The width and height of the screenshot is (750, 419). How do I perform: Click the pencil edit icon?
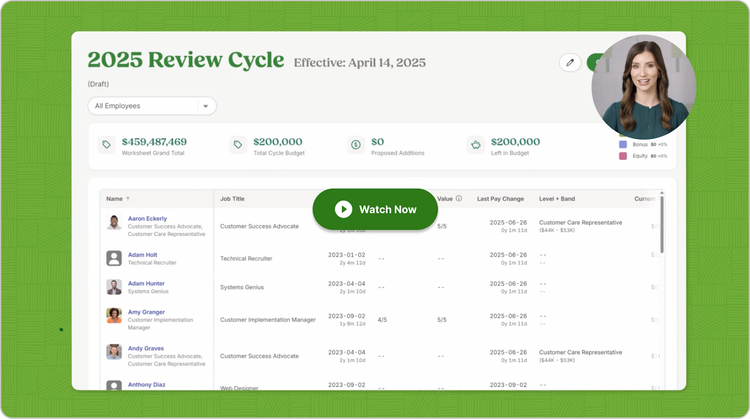570,63
